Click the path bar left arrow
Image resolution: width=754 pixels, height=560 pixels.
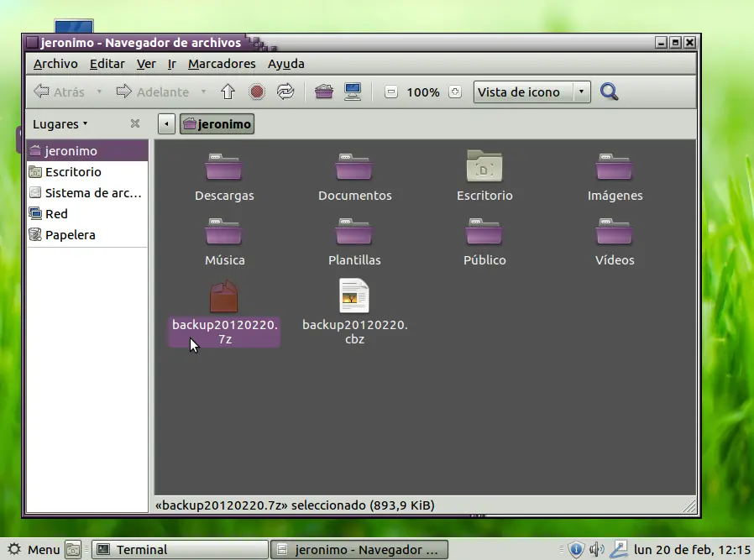[166, 124]
